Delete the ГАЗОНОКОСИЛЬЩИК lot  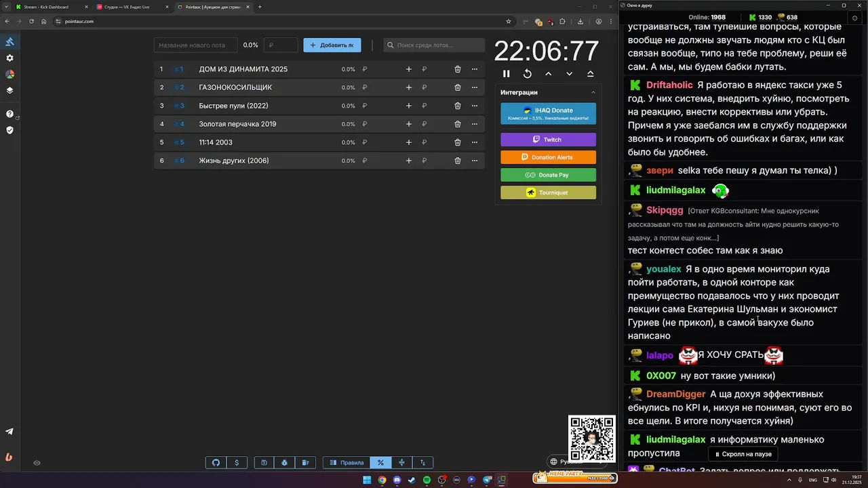point(458,87)
